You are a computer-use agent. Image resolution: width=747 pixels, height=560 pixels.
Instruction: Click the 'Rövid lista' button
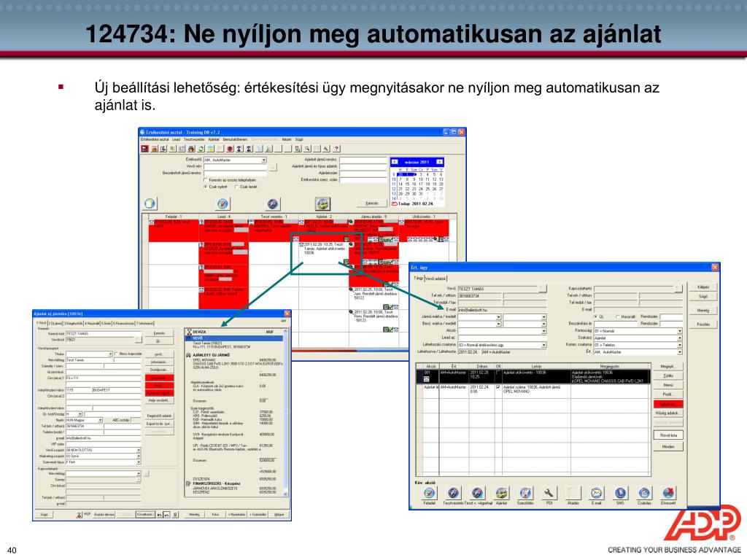coord(668,435)
